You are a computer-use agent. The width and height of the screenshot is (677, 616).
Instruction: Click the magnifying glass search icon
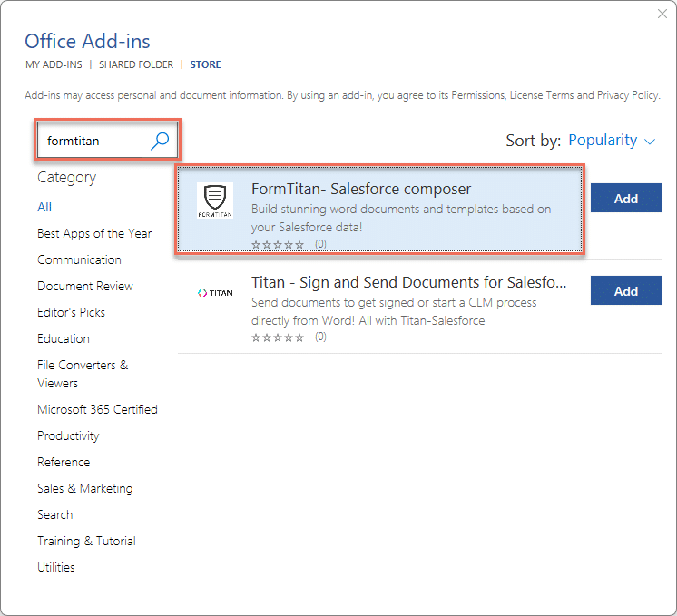pyautogui.click(x=160, y=141)
